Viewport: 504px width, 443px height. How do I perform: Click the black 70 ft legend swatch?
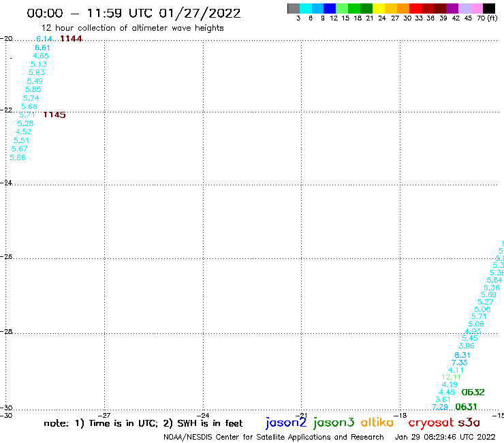[488, 8]
